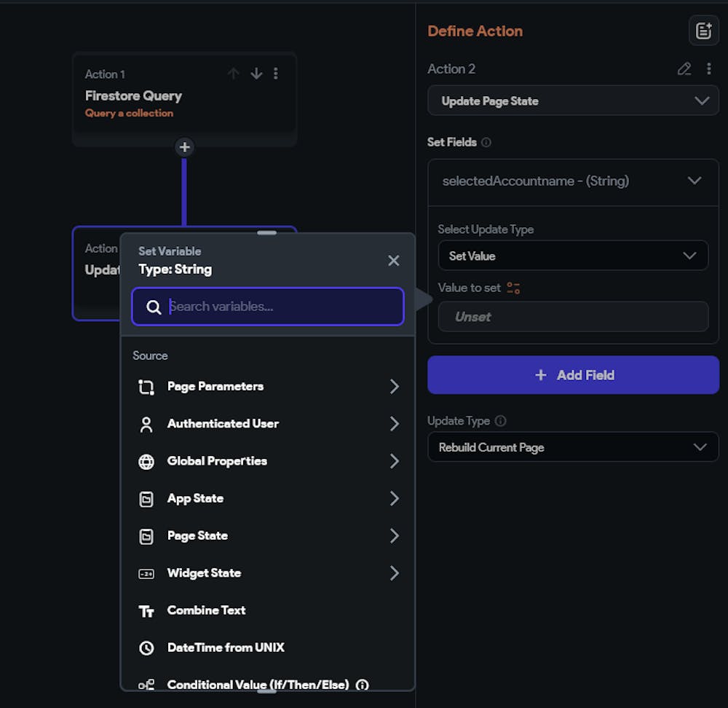Screen dimensions: 728x708
Task: Select the Combine Text option
Action: click(206, 610)
